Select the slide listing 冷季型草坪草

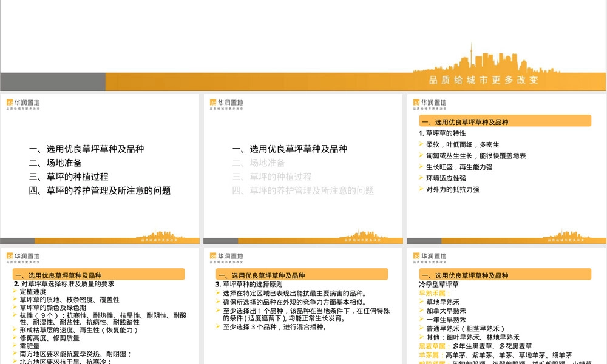click(506, 306)
